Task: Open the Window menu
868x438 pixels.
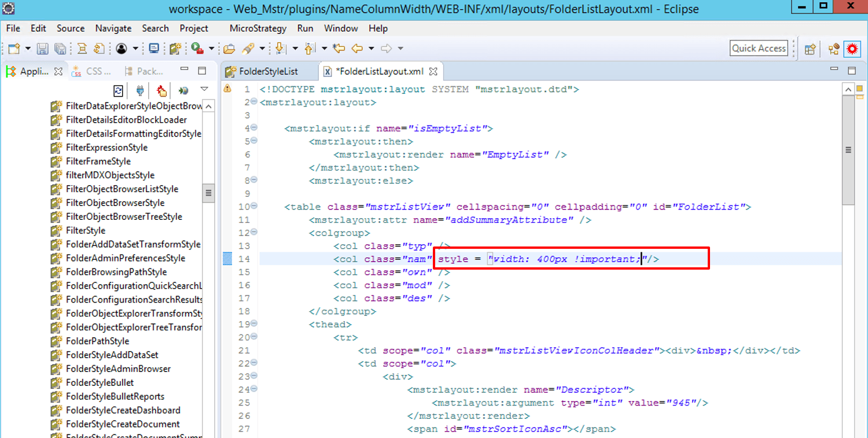Action: (x=341, y=28)
